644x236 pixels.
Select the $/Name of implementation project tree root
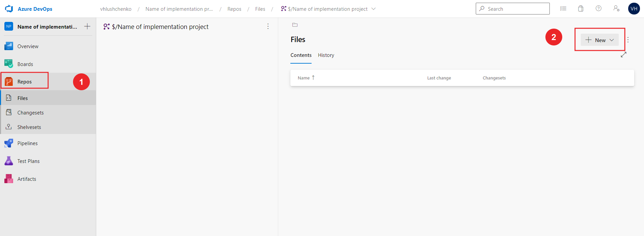(160, 27)
